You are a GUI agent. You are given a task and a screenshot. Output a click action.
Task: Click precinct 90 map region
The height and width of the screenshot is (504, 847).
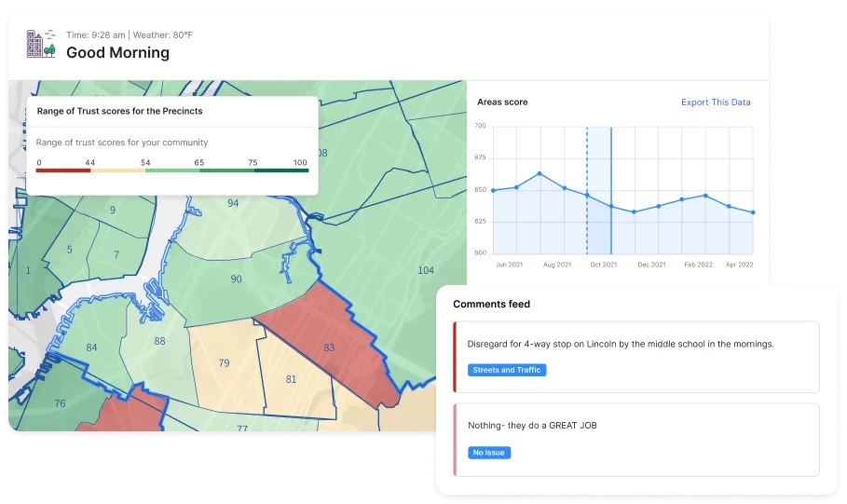click(x=236, y=279)
